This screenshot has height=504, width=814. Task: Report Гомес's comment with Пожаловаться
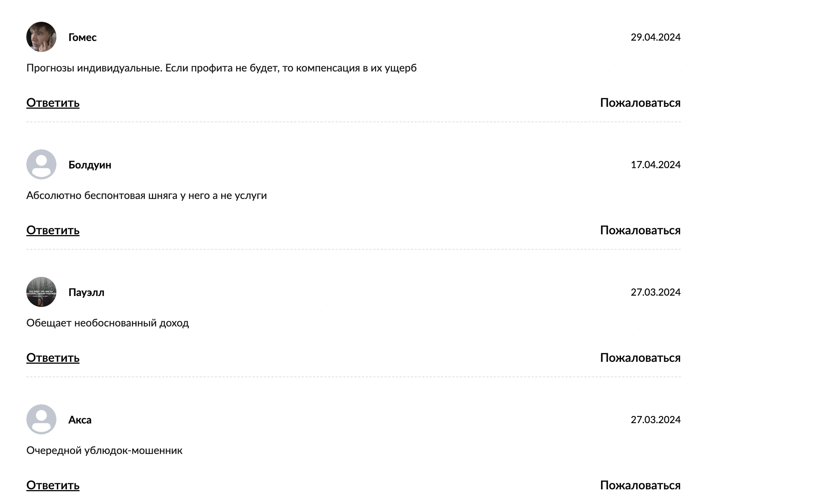[x=640, y=103]
